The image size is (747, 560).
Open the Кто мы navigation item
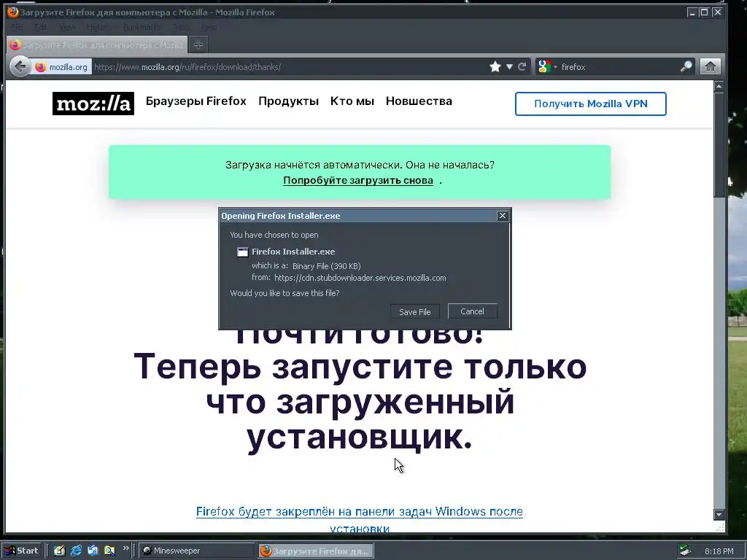click(x=352, y=101)
